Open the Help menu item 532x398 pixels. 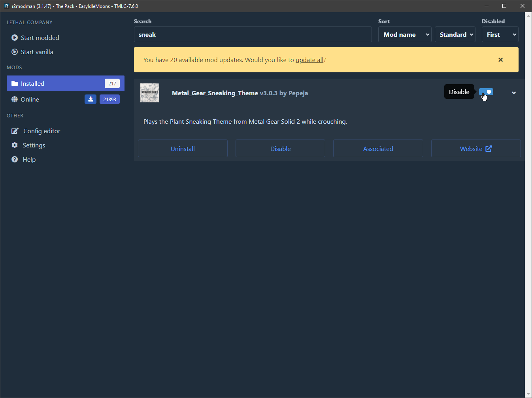coord(66,159)
